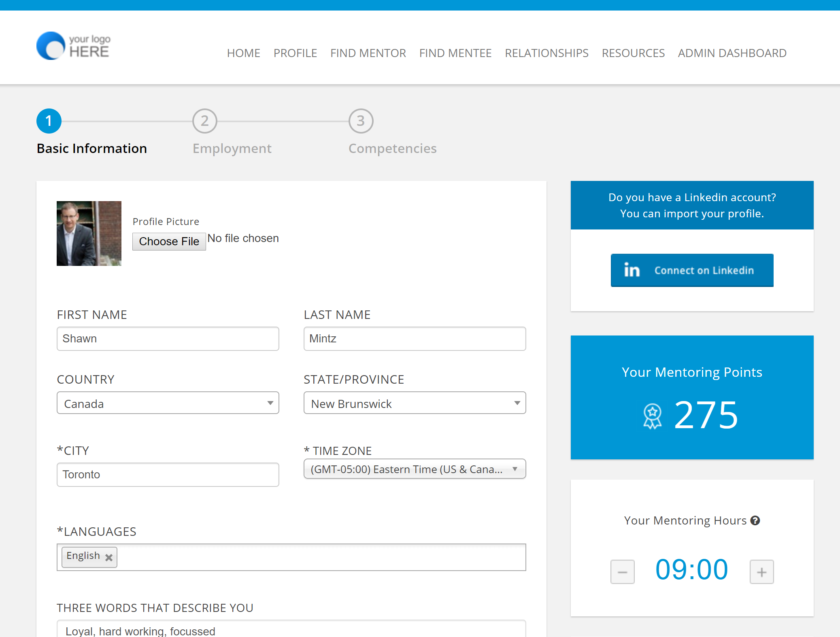840x637 pixels.
Task: Focus the City input field
Action: tap(168, 475)
